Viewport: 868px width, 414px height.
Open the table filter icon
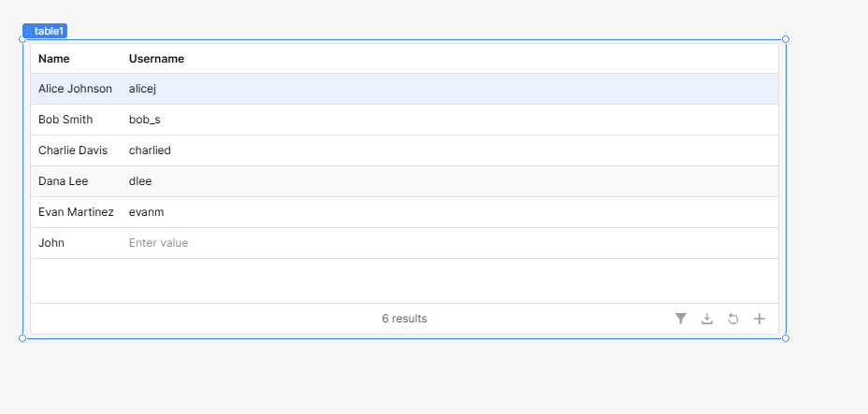(681, 319)
